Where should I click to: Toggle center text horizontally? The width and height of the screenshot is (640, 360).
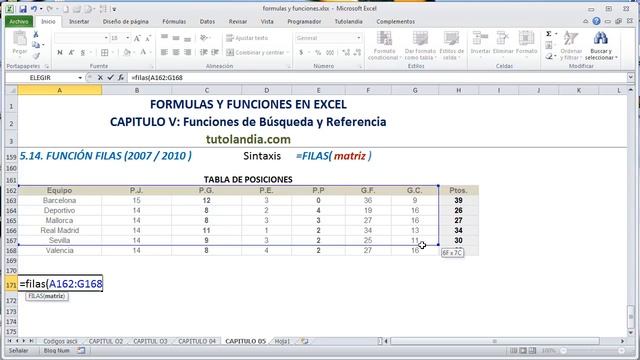[x=176, y=52]
